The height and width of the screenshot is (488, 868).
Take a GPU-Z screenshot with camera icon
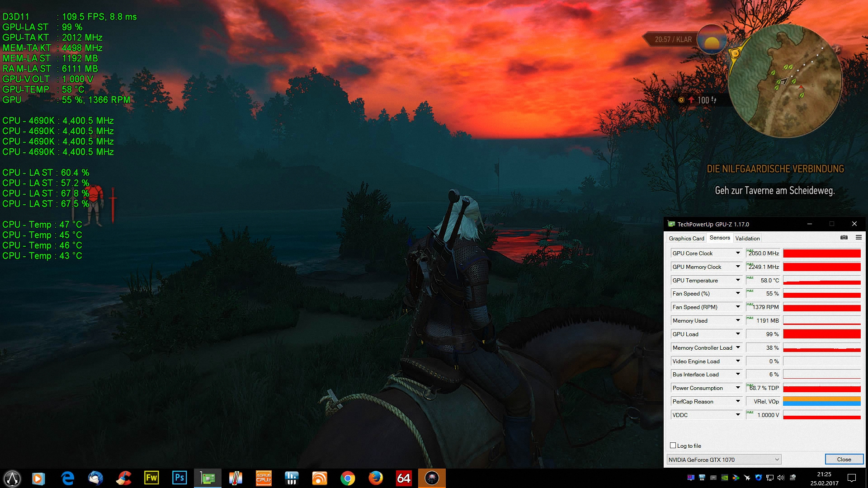pyautogui.click(x=844, y=238)
